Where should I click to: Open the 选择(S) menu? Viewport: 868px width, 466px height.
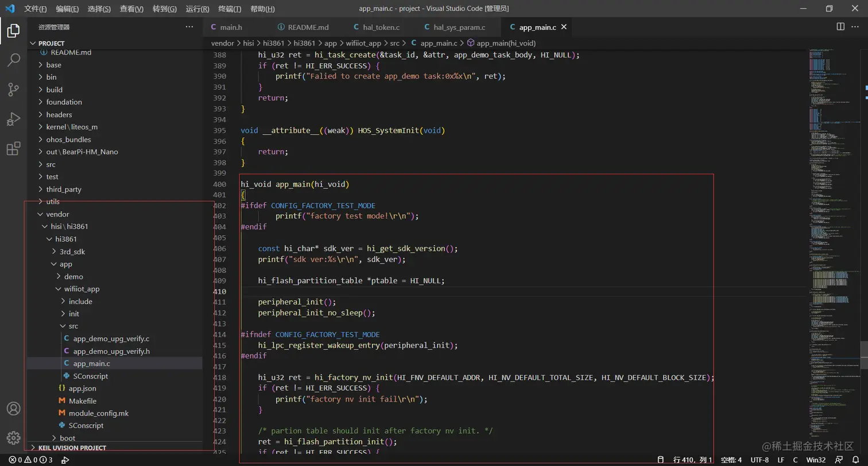click(99, 9)
